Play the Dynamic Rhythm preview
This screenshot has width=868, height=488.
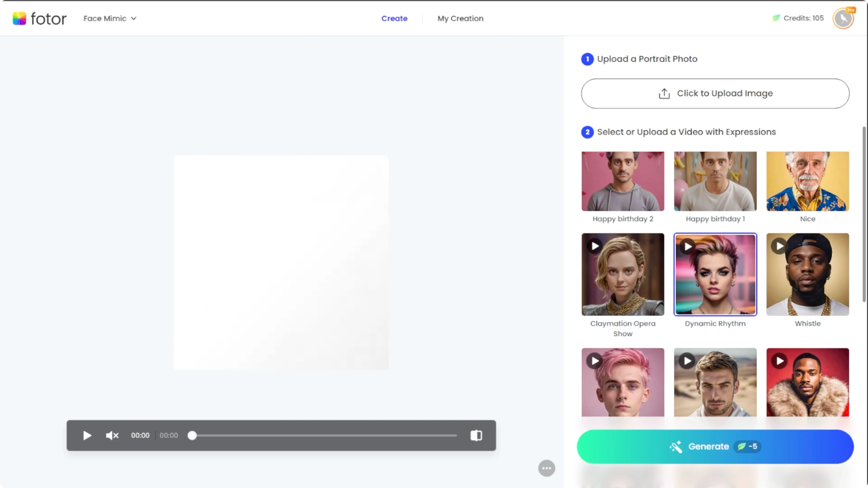pyautogui.click(x=687, y=246)
